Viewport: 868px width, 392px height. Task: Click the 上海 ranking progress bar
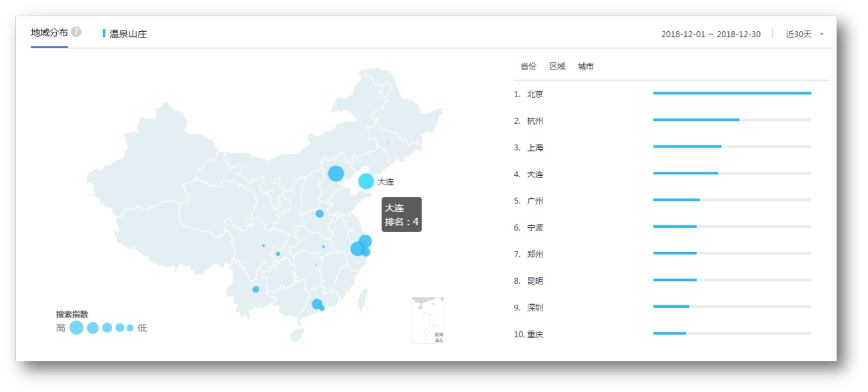[x=731, y=147]
